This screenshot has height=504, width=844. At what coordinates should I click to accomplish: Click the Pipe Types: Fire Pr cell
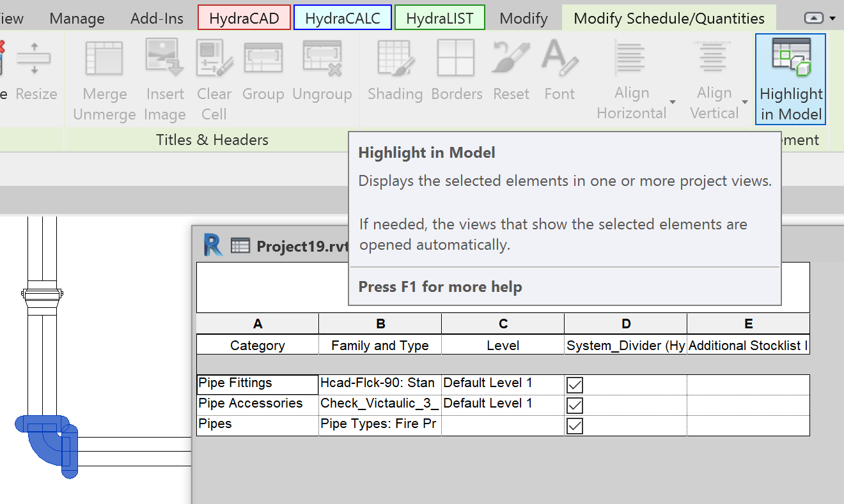tap(380, 425)
